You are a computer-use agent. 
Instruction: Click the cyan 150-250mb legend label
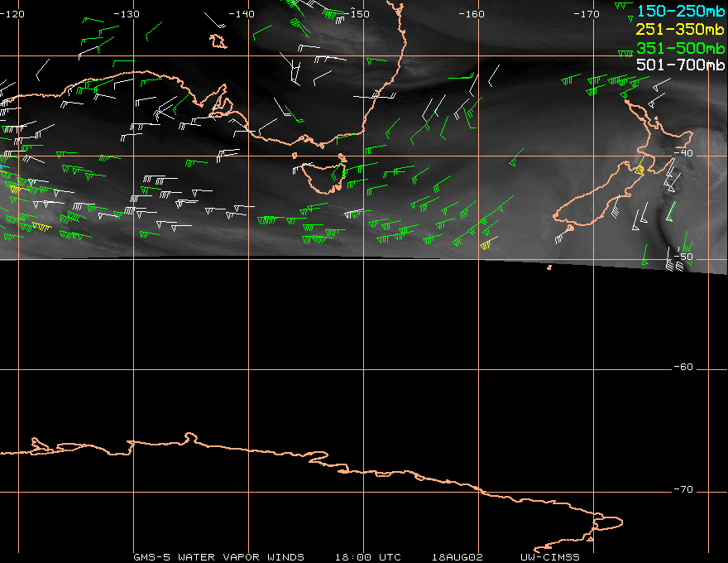coord(681,11)
